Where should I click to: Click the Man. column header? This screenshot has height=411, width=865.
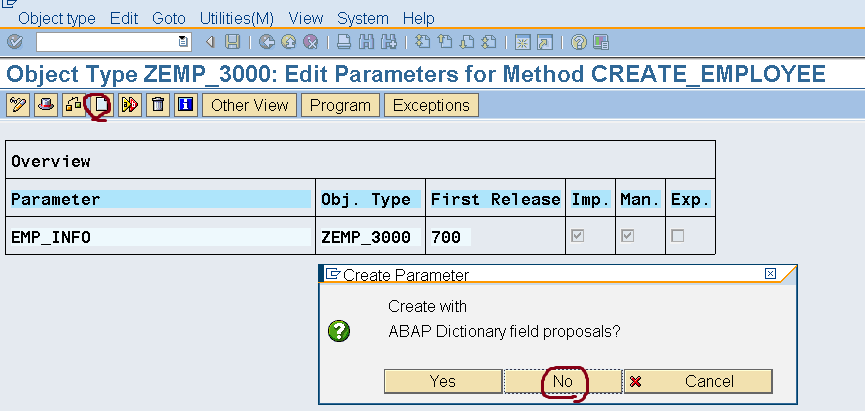[x=640, y=199]
